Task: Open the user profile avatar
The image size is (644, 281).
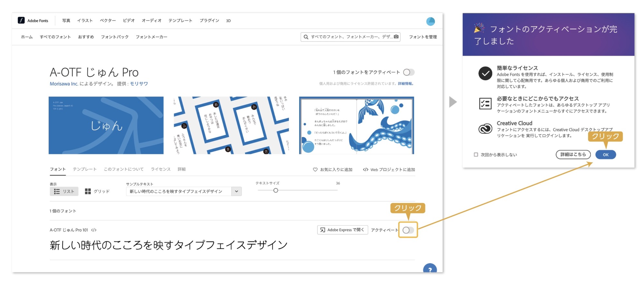Action: [431, 21]
